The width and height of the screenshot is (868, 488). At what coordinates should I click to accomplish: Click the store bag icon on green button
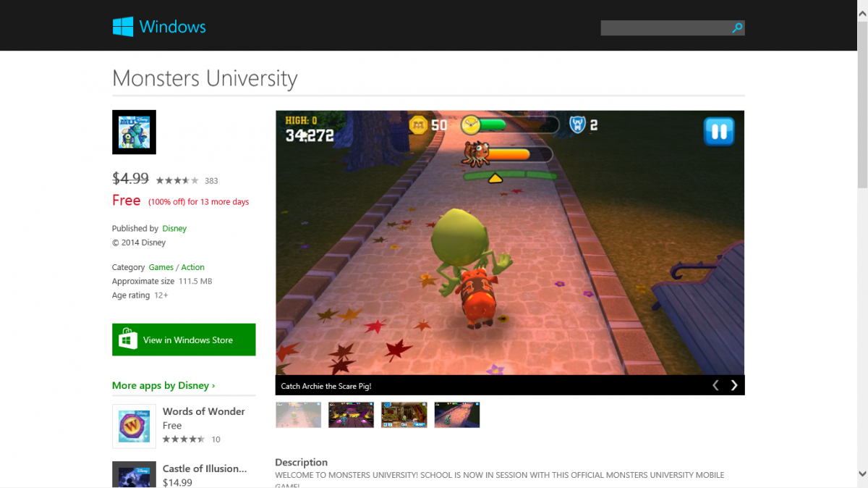pos(128,339)
